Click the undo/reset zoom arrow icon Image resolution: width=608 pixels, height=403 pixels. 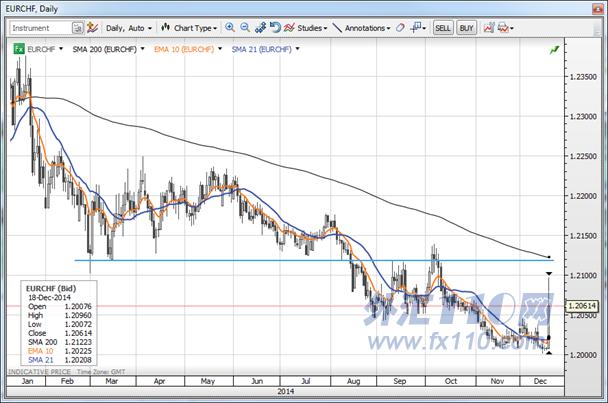coord(275,28)
